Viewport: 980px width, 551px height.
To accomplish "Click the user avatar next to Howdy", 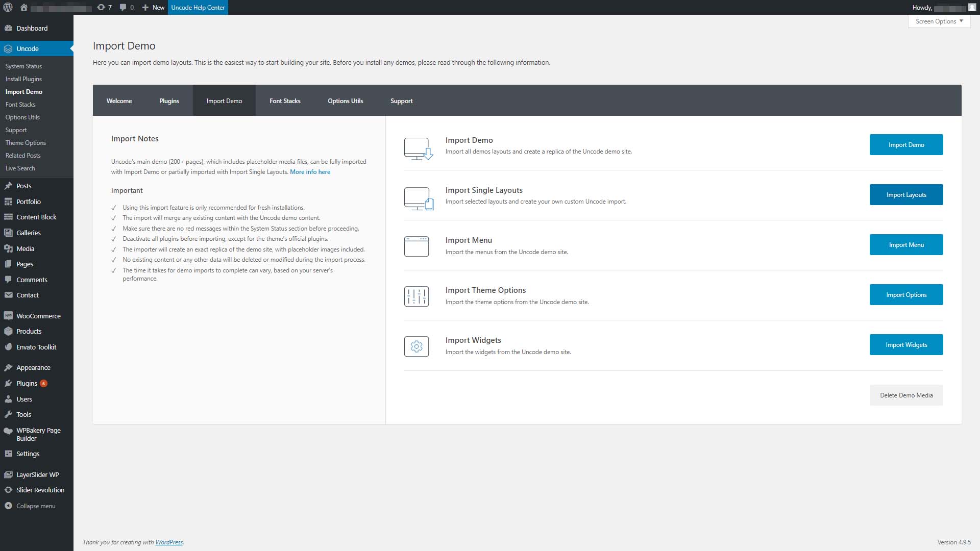I will point(972,7).
